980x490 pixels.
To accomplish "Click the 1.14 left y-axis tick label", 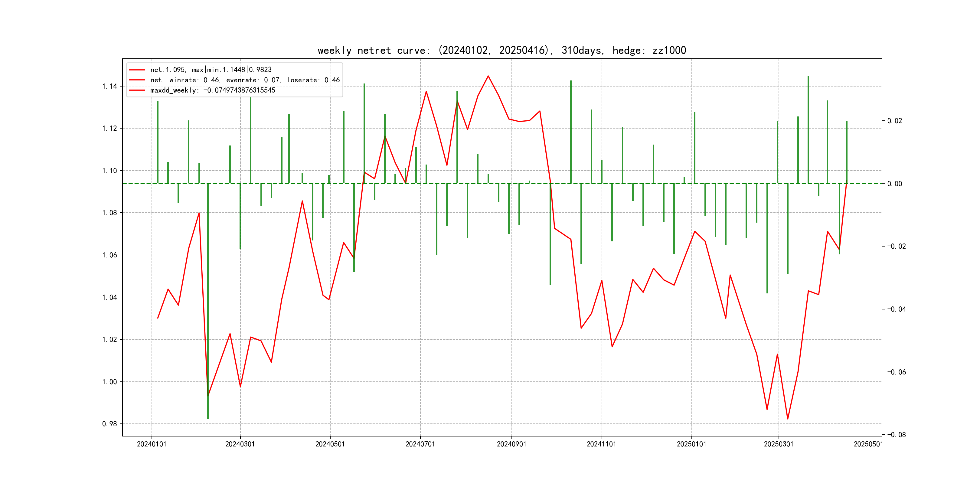I will tap(109, 87).
